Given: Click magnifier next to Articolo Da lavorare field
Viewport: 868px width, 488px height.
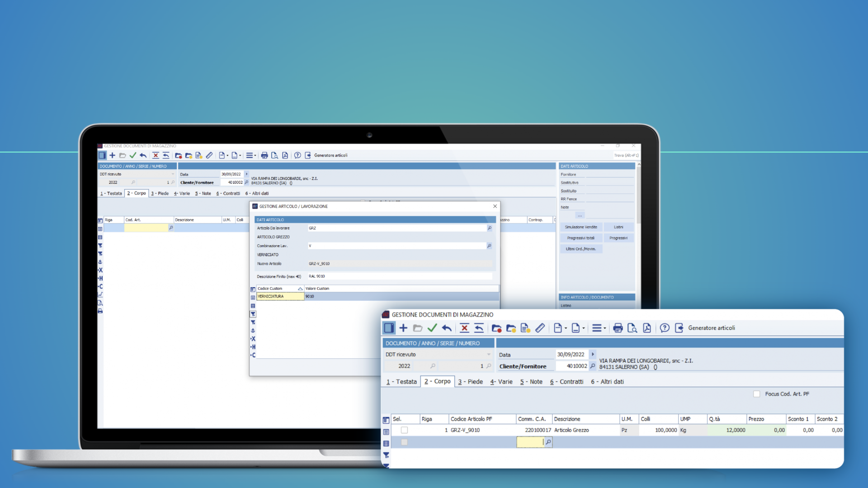Looking at the screenshot, I should coord(489,228).
